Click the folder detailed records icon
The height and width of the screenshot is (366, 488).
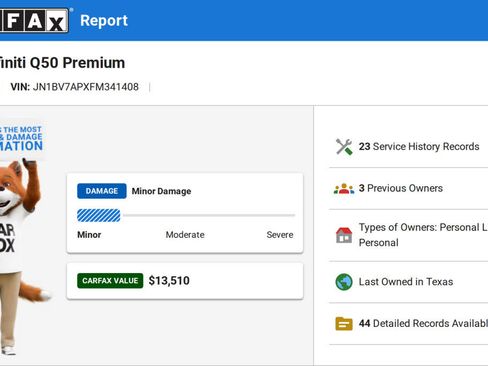344,323
